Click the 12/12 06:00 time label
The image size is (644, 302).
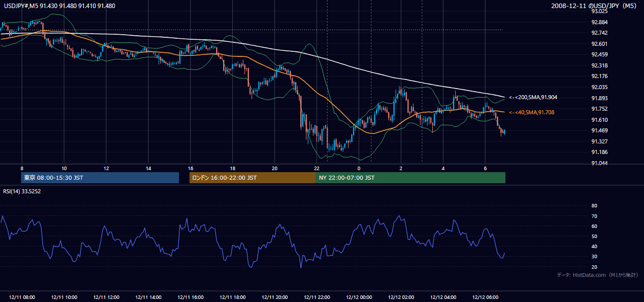coord(485,297)
